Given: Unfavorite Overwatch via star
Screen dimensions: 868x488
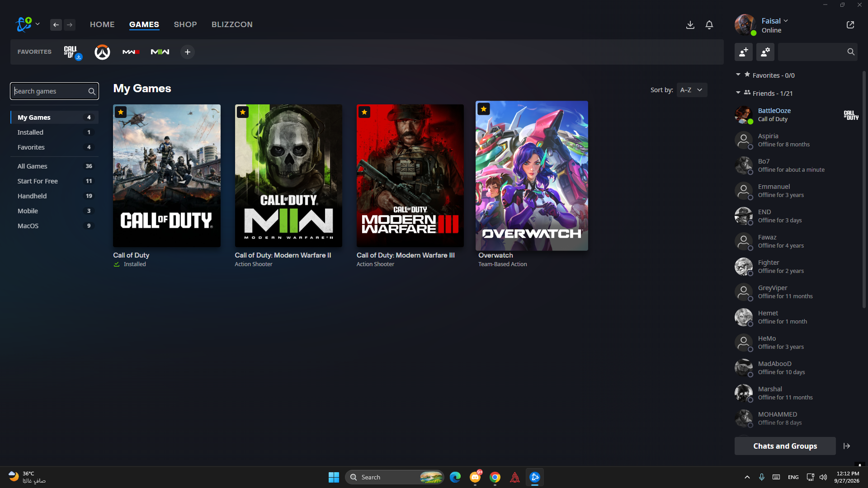Looking at the screenshot, I should 484,109.
